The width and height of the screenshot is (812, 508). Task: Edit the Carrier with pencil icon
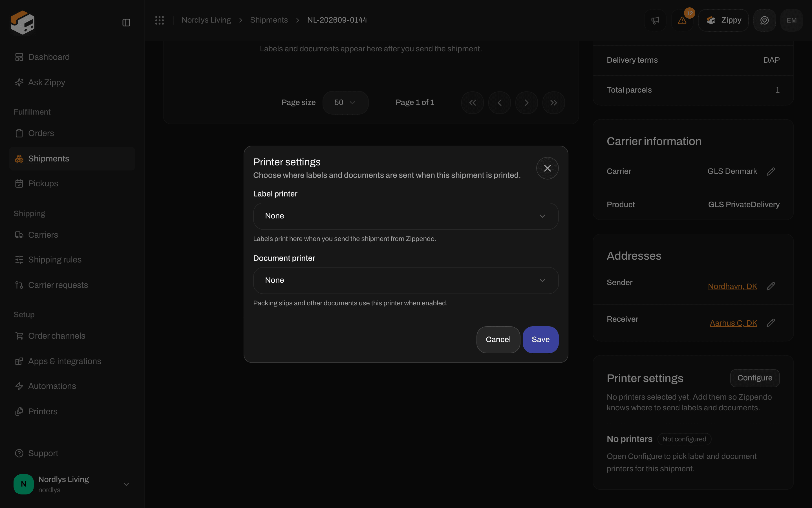[771, 171]
